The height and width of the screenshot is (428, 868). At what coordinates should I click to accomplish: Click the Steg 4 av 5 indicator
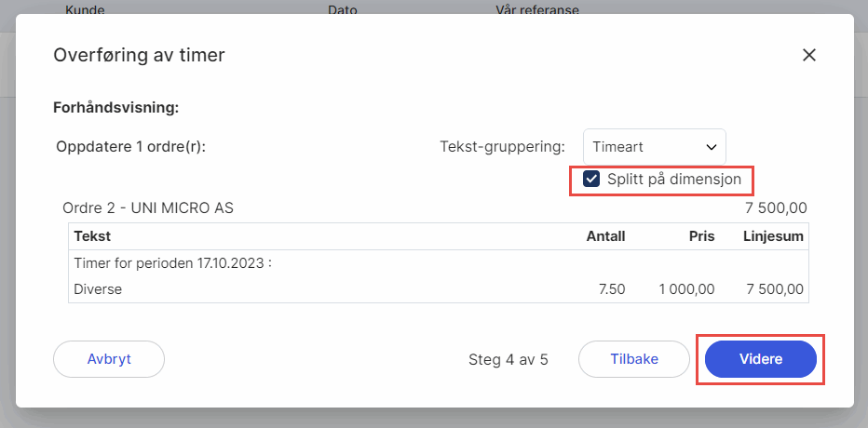[x=509, y=359]
